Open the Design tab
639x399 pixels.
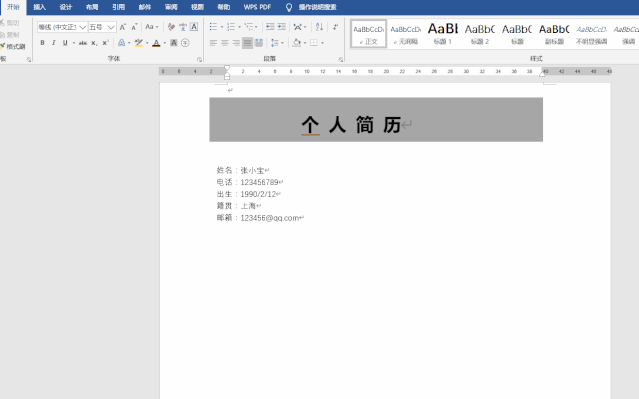coord(66,7)
